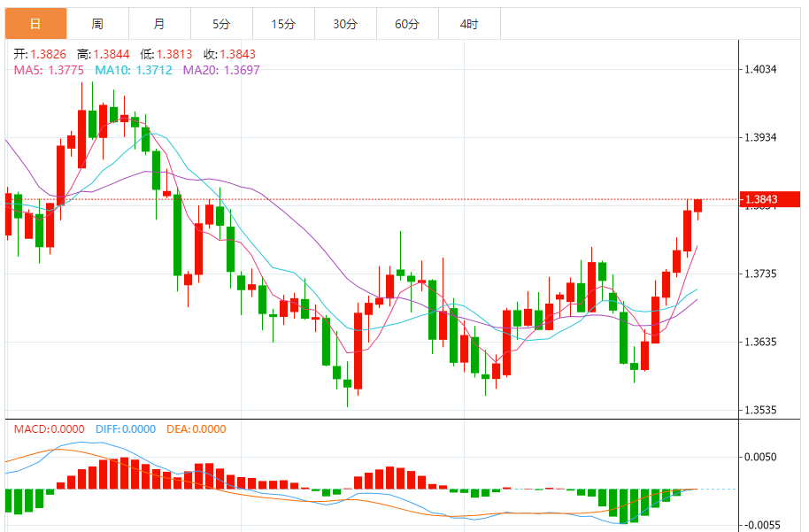Viewport: 809px width, 532px height.
Task: Click the DIFF:0.0000 indicator label
Action: (x=126, y=429)
